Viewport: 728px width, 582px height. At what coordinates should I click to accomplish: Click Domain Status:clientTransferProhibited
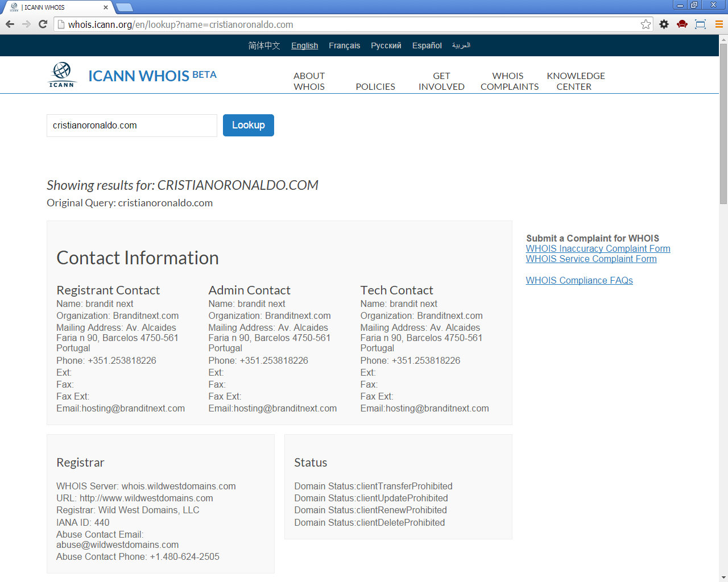(373, 487)
